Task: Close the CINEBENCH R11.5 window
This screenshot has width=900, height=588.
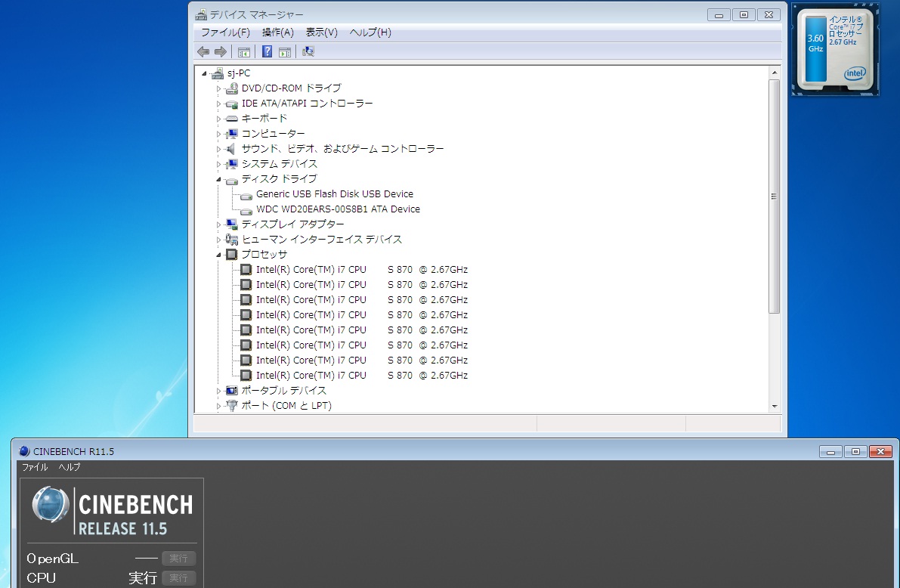Action: (x=880, y=452)
